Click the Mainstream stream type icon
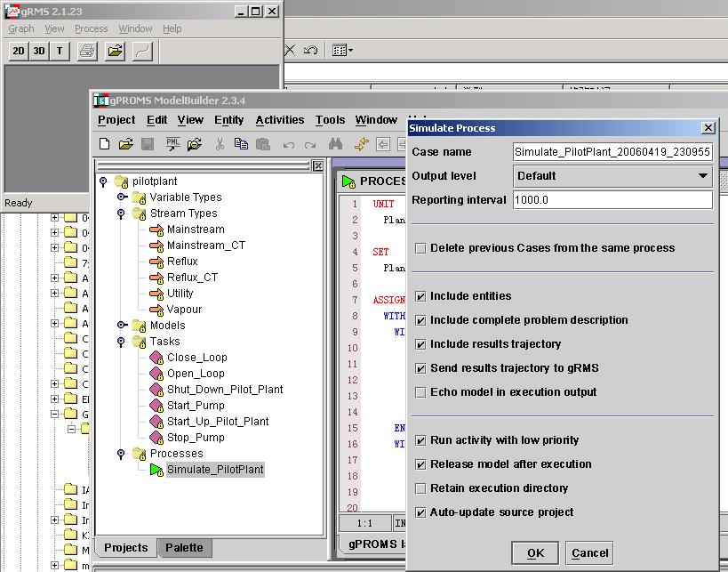 click(156, 230)
